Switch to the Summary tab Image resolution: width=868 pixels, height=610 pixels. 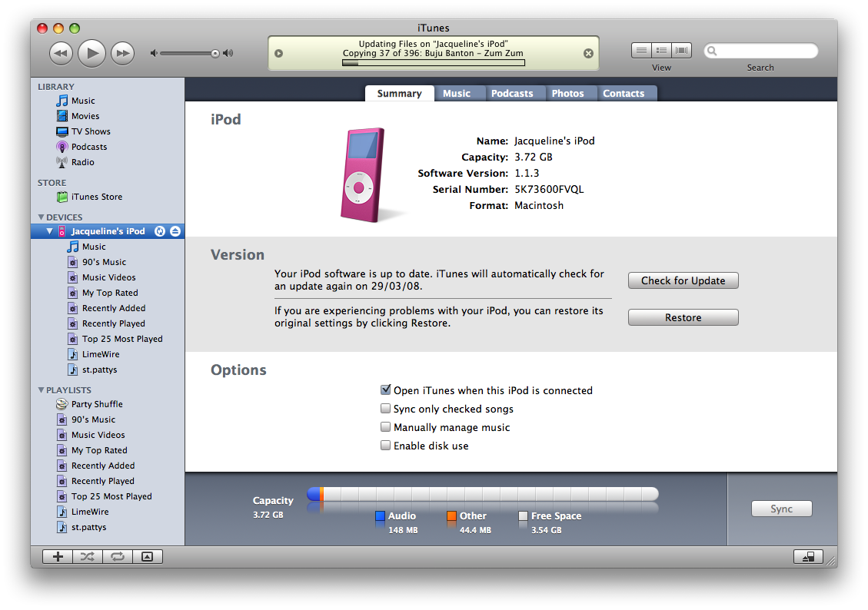pyautogui.click(x=399, y=94)
